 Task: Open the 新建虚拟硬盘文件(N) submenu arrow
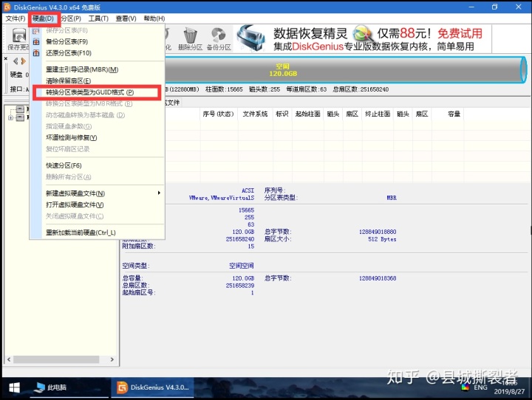tap(159, 193)
